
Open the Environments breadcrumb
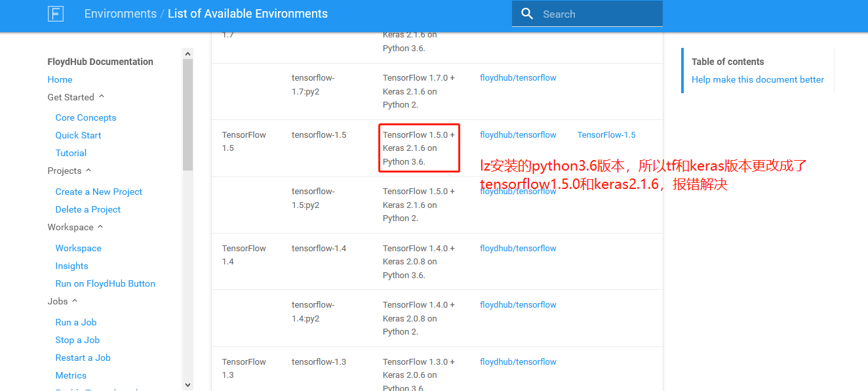tap(121, 14)
